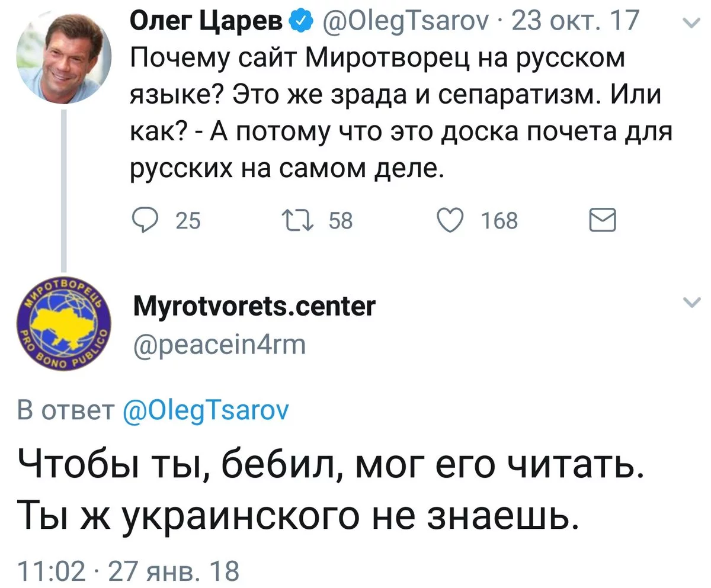The height and width of the screenshot is (588, 711).
Task: Click the 11:02 · 27 янв. 18 timestamp
Action: pos(129,572)
